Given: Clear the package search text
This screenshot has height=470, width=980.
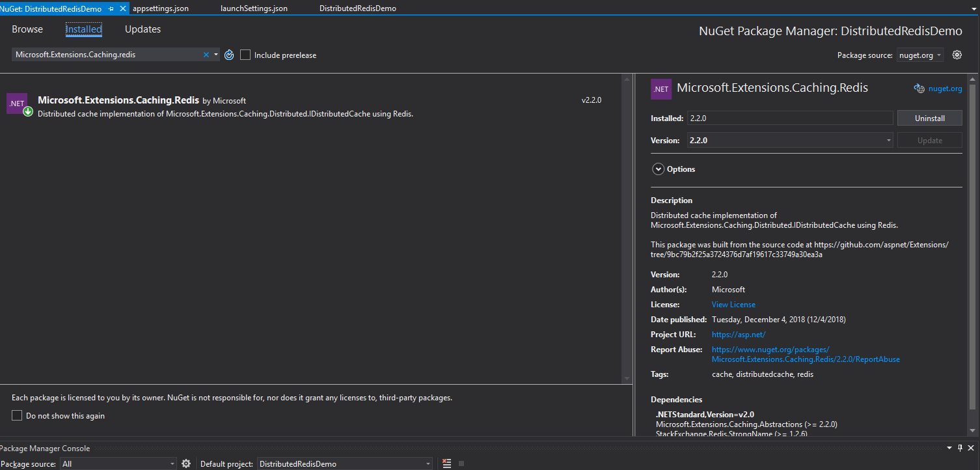Looking at the screenshot, I should [x=206, y=55].
